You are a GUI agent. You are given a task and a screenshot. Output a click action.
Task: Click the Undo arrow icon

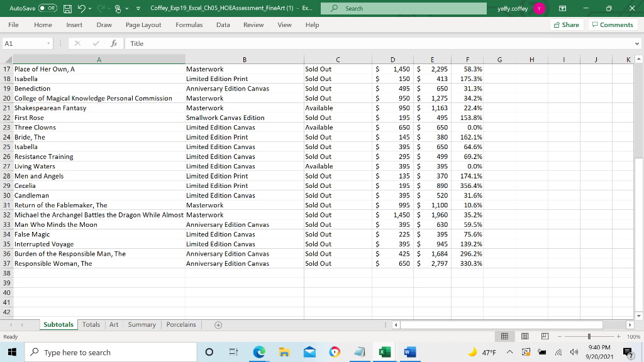(x=82, y=8)
